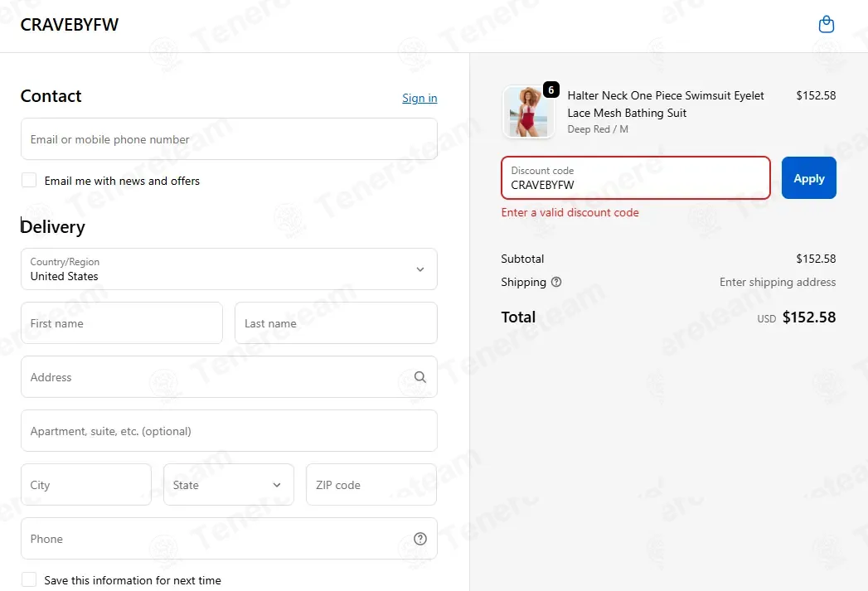Follow the Sign in link
The image size is (868, 591).
point(419,98)
